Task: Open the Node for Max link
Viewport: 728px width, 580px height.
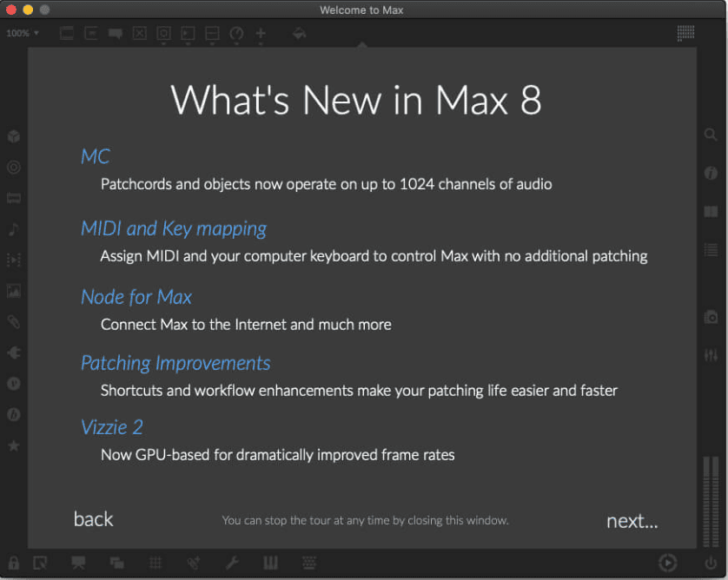Action: click(136, 297)
